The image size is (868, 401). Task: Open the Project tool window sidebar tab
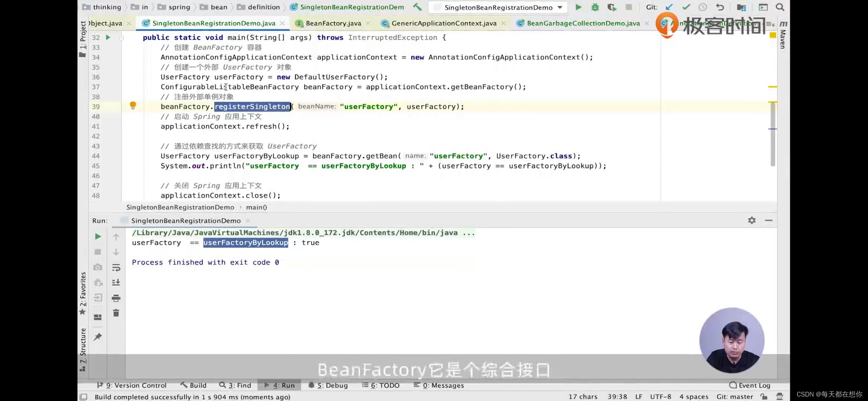pos(83,38)
